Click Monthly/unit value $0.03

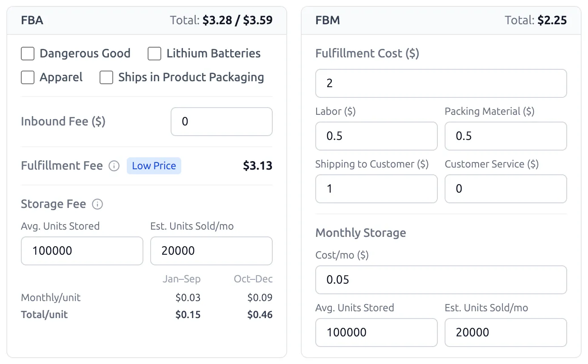(x=188, y=298)
